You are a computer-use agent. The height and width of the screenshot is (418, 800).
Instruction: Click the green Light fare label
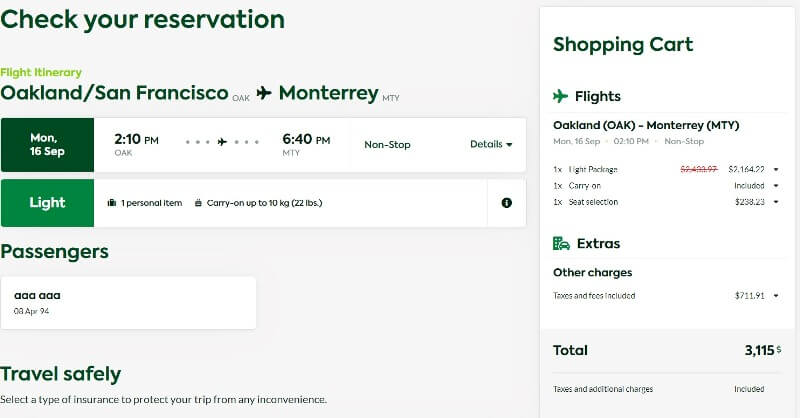coord(47,203)
